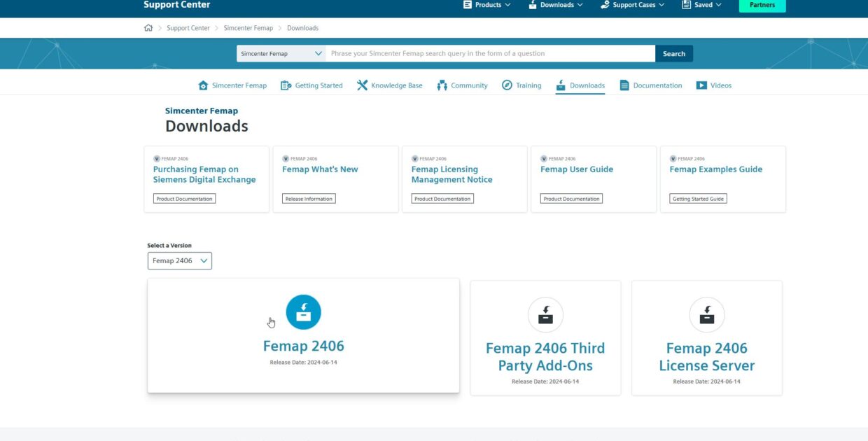
Task: Open the Femap 2406 version selector
Action: click(180, 260)
